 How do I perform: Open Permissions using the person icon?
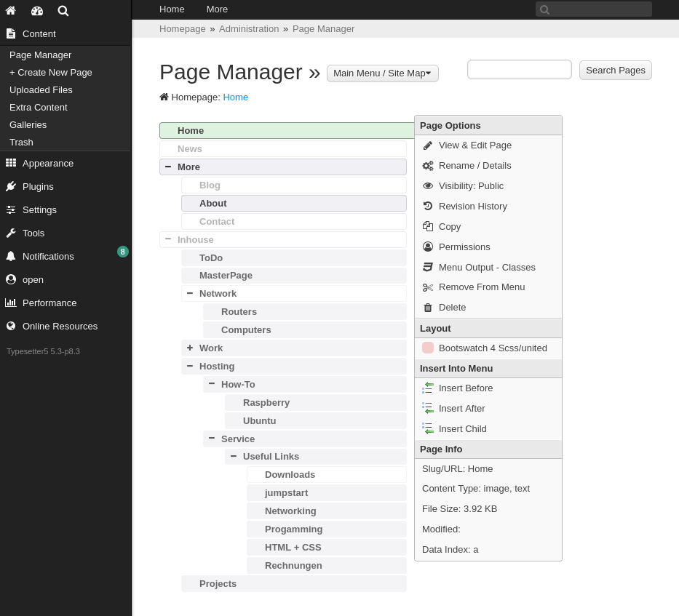coord(428,247)
